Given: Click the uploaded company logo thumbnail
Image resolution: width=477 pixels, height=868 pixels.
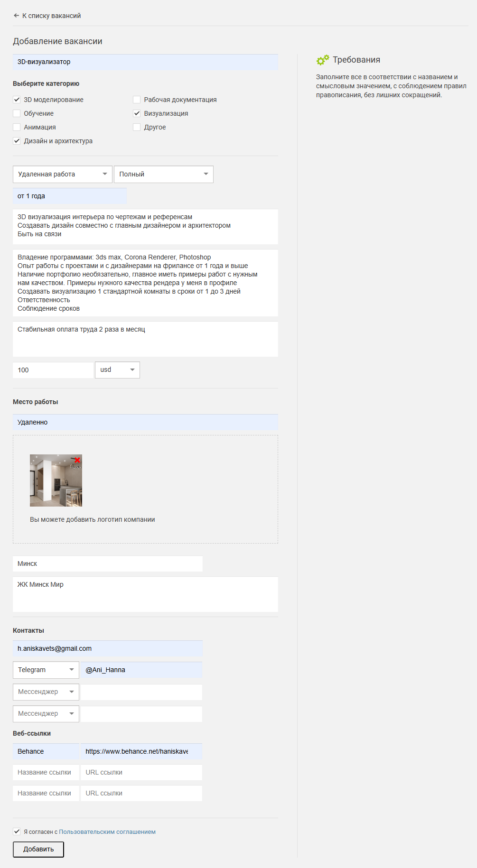Looking at the screenshot, I should pyautogui.click(x=56, y=480).
